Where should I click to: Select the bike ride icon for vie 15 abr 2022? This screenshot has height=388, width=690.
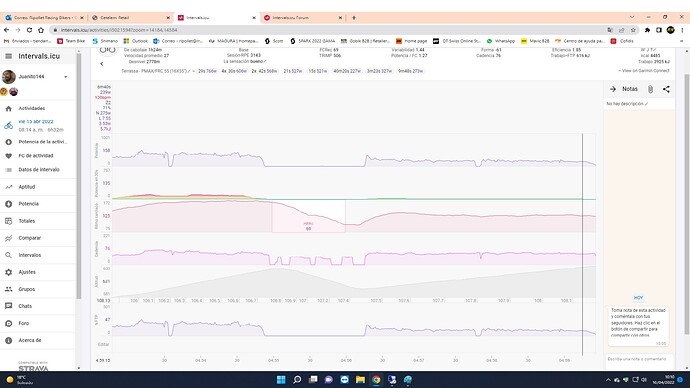(x=8, y=125)
